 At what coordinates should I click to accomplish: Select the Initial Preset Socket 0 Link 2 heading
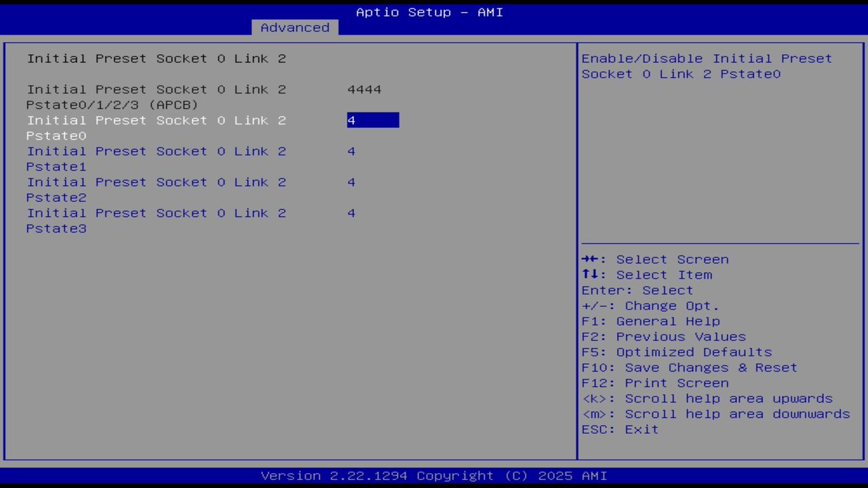156,58
